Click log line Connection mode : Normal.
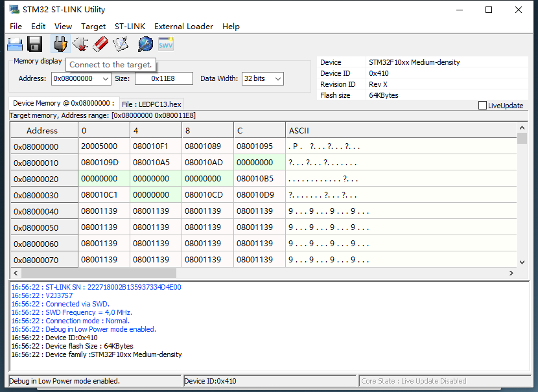 71,321
